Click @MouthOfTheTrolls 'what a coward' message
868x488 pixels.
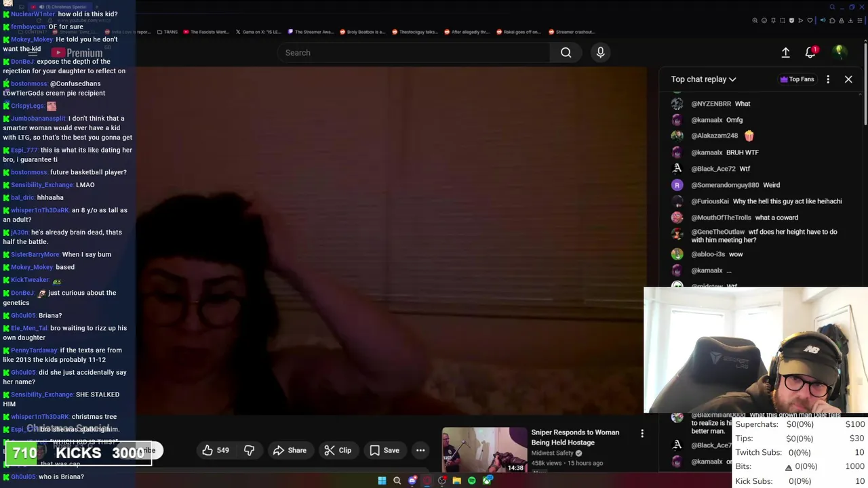(x=745, y=218)
